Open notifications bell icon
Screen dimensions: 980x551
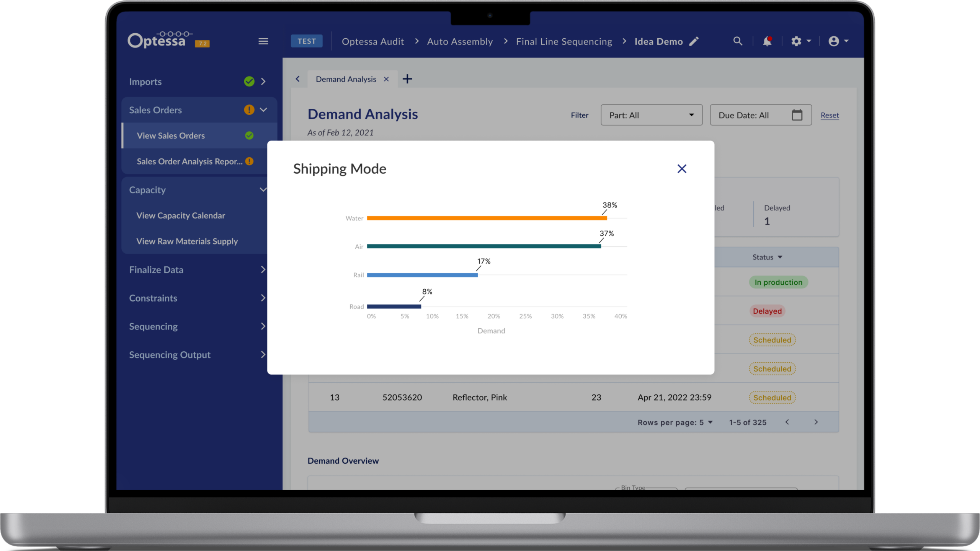click(767, 41)
